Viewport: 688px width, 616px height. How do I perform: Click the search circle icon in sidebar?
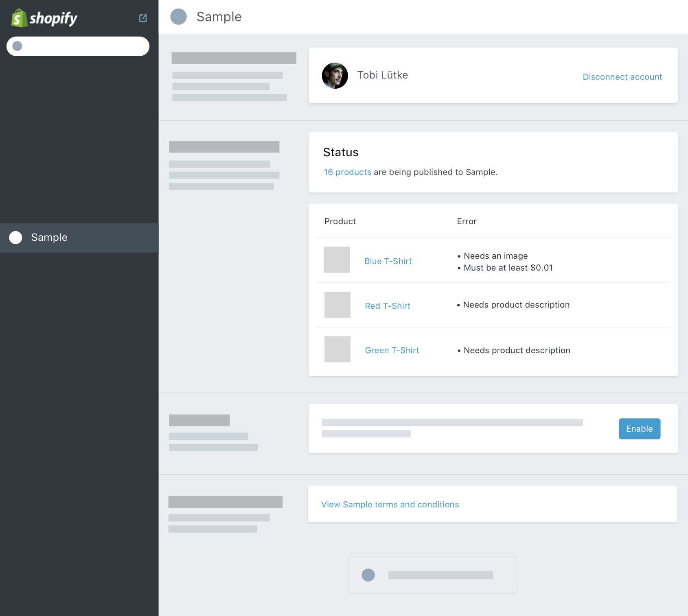(17, 46)
